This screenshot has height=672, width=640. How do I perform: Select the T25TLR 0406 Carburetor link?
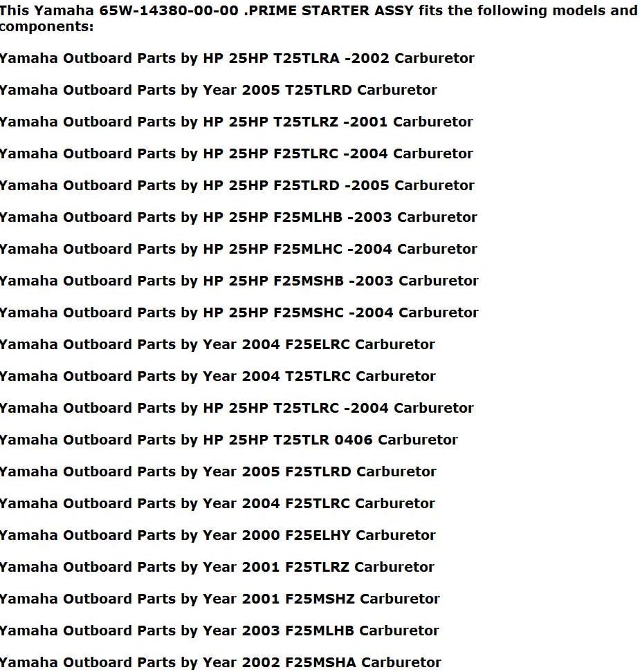coord(228,440)
